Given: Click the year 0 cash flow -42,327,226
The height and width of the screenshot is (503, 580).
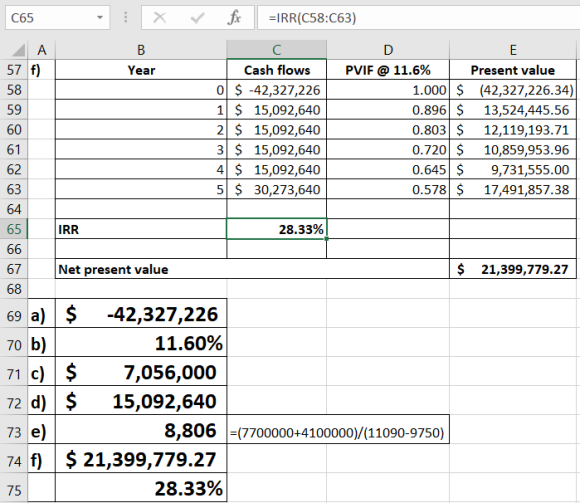Looking at the screenshot, I should 277,90.
